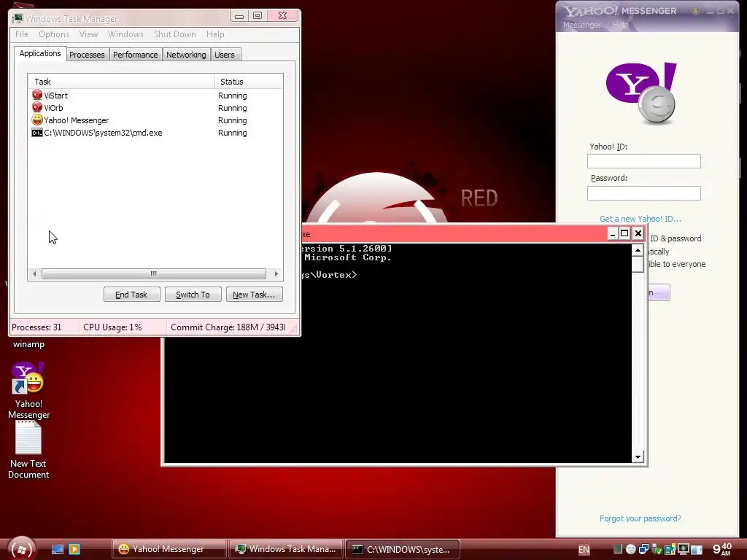Screen dimensions: 747x560
Task: Select the ViOrb task row text
Action: tap(53, 108)
